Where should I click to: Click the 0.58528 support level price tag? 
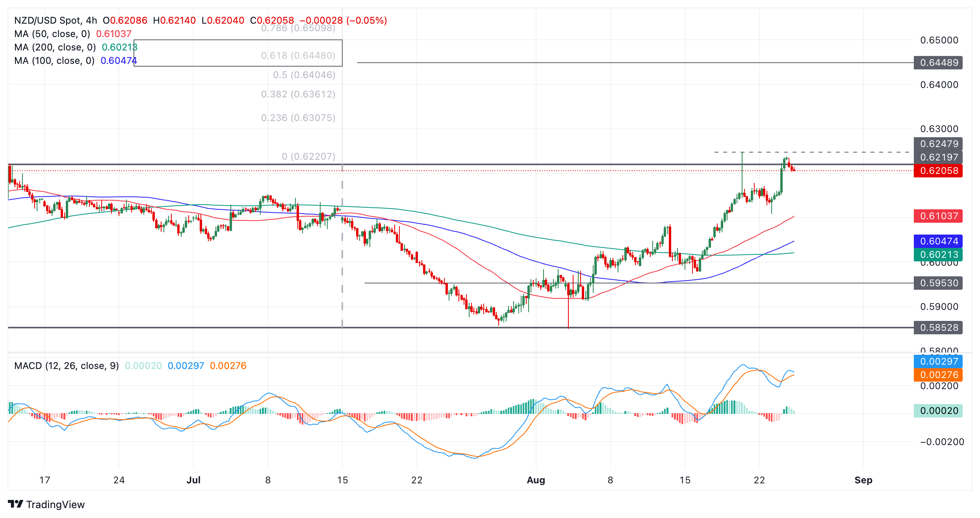pyautogui.click(x=938, y=328)
